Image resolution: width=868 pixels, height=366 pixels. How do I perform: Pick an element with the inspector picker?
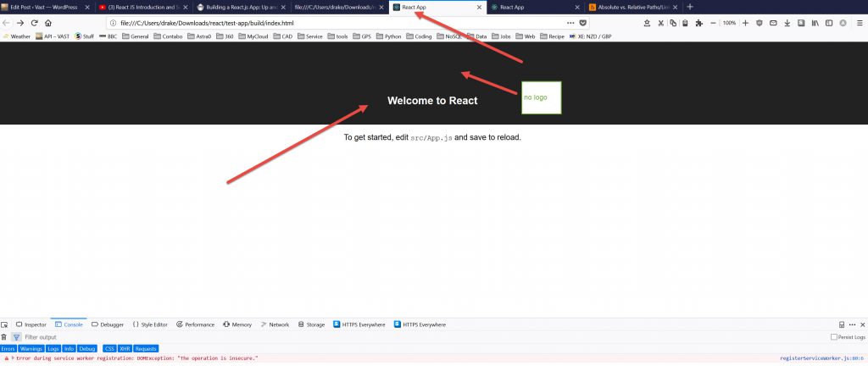[5, 324]
